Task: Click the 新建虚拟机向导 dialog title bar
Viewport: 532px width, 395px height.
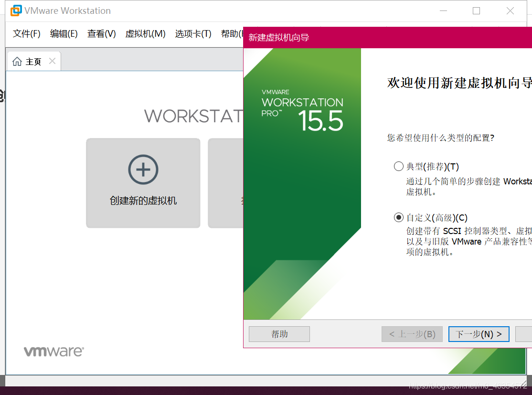Action: (x=387, y=37)
